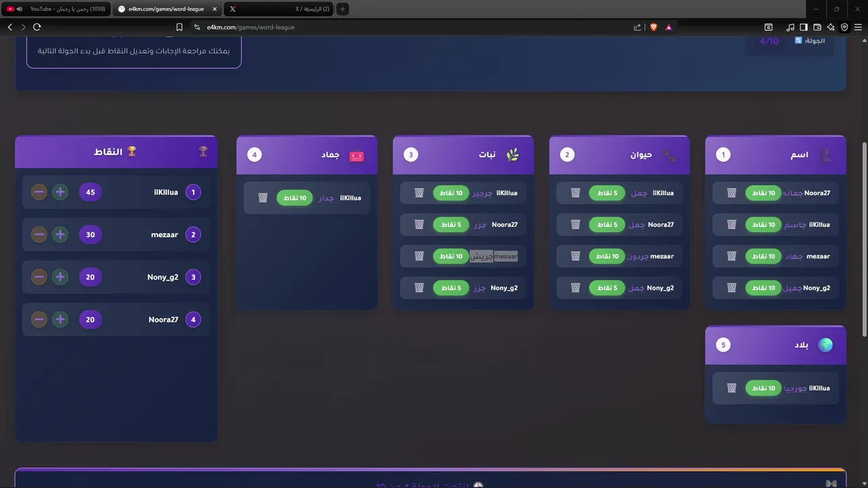Image resolution: width=868 pixels, height=488 pixels.
Task: Select the e4km word-league tab
Action: click(167, 9)
